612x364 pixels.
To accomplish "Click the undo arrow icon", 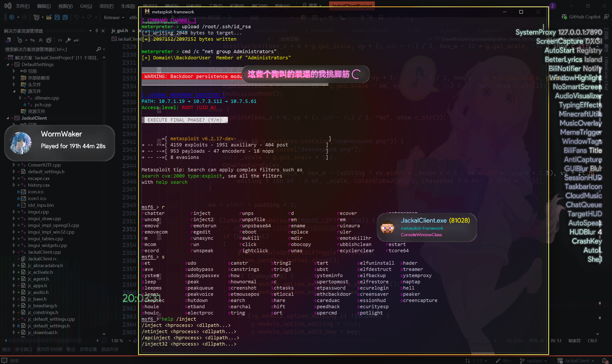I will click(x=77, y=17).
